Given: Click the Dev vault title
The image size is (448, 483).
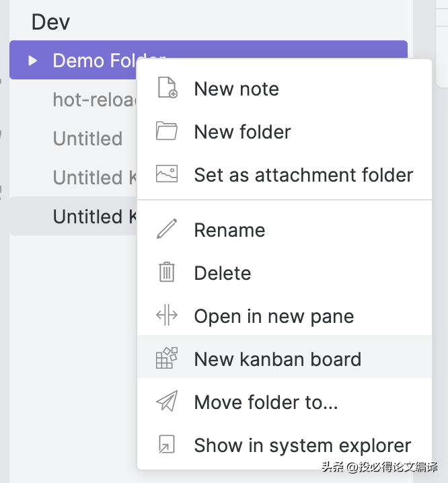Looking at the screenshot, I should 51,22.
